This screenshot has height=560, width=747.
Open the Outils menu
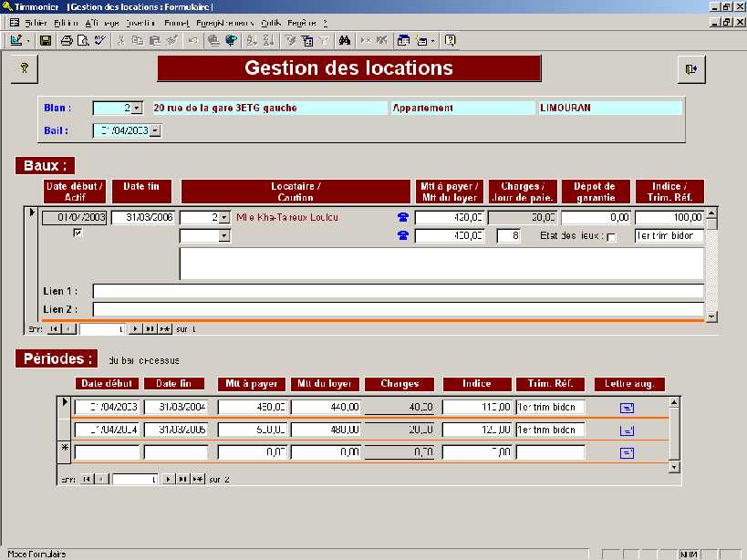tap(271, 23)
